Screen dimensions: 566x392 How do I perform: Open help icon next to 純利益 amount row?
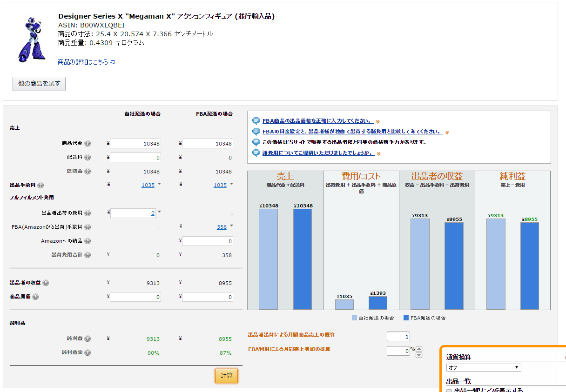pos(88,339)
